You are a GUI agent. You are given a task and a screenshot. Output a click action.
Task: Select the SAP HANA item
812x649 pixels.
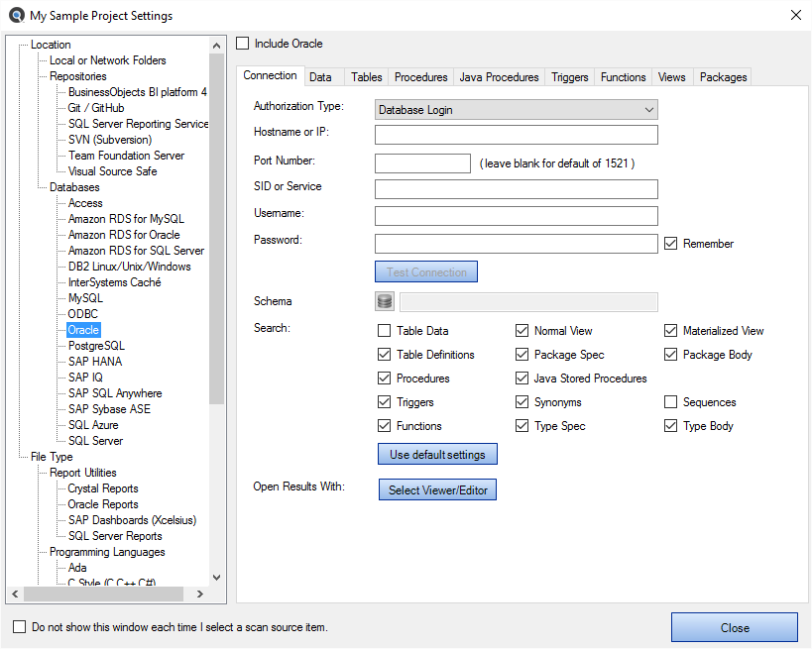(x=95, y=362)
